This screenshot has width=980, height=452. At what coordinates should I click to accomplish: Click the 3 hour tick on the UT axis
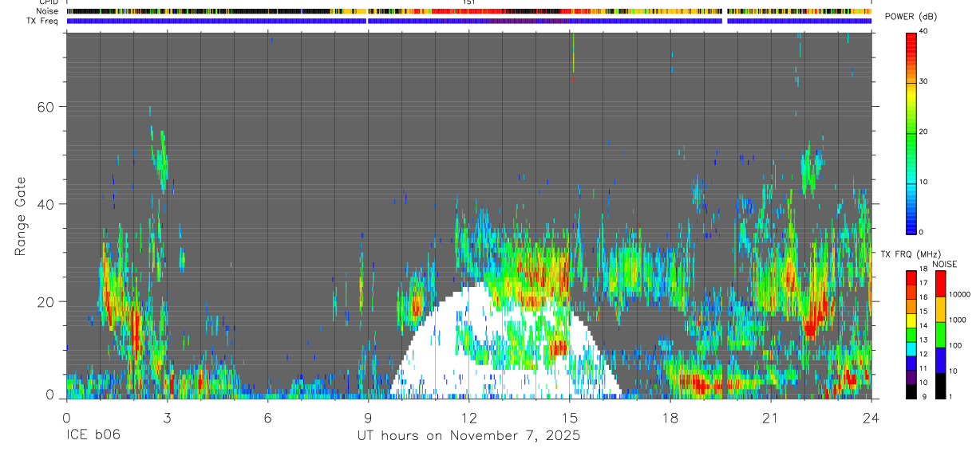[x=167, y=417]
